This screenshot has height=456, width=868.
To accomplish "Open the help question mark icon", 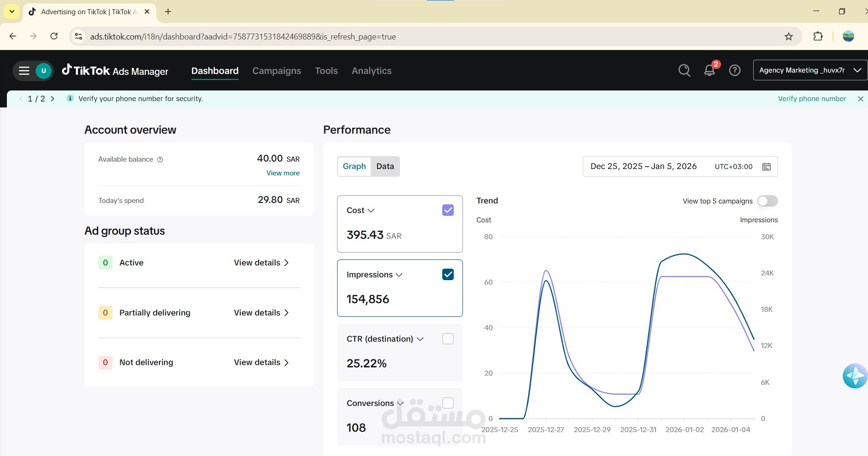I will 735,70.
